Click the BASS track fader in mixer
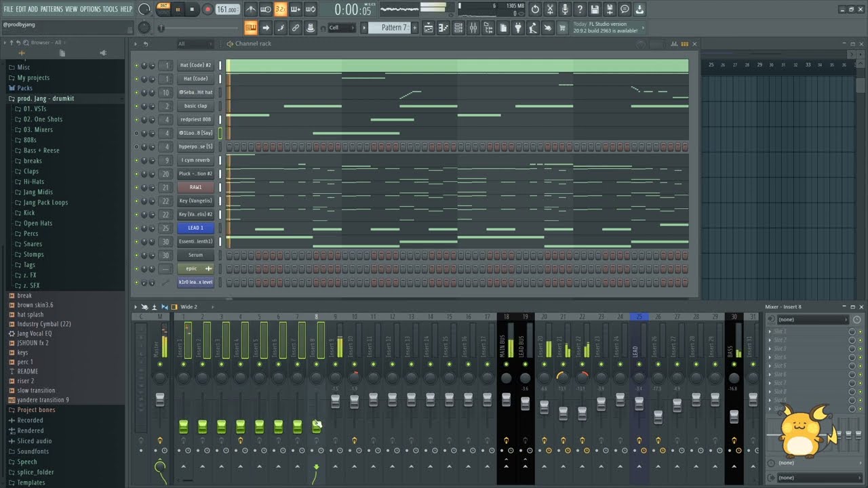The height and width of the screenshot is (488, 868). click(734, 416)
